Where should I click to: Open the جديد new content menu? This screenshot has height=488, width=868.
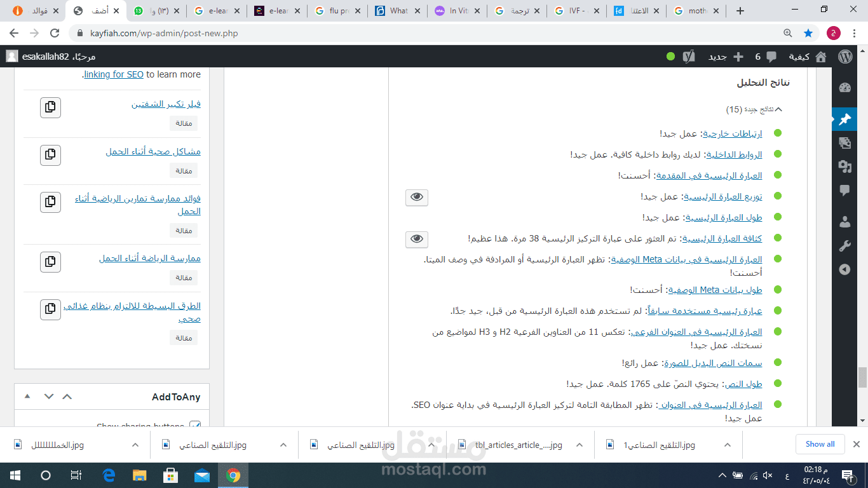point(728,57)
